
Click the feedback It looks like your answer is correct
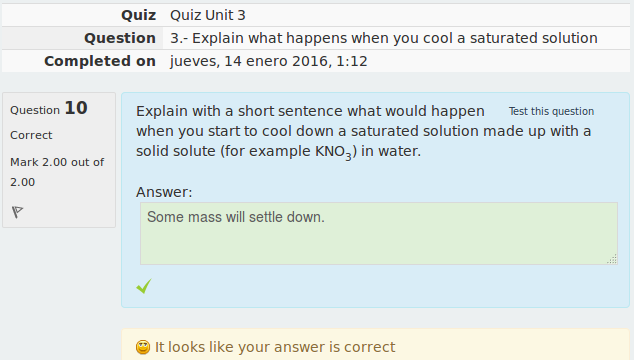pos(275,347)
